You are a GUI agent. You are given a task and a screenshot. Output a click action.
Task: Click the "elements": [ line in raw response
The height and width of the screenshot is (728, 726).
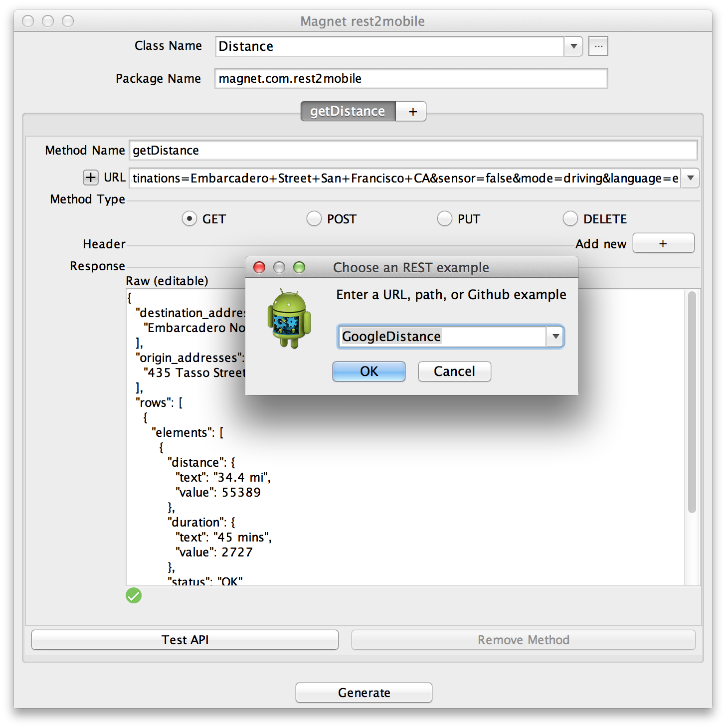point(187,432)
